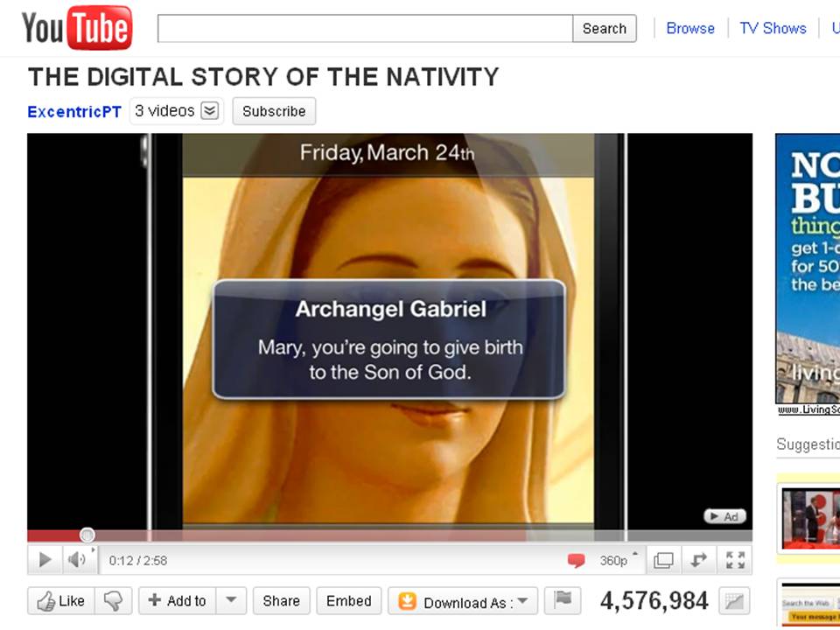Screen dimensions: 840x630
Task: Toggle the red annotations speech bubble icon
Action: [575, 561]
